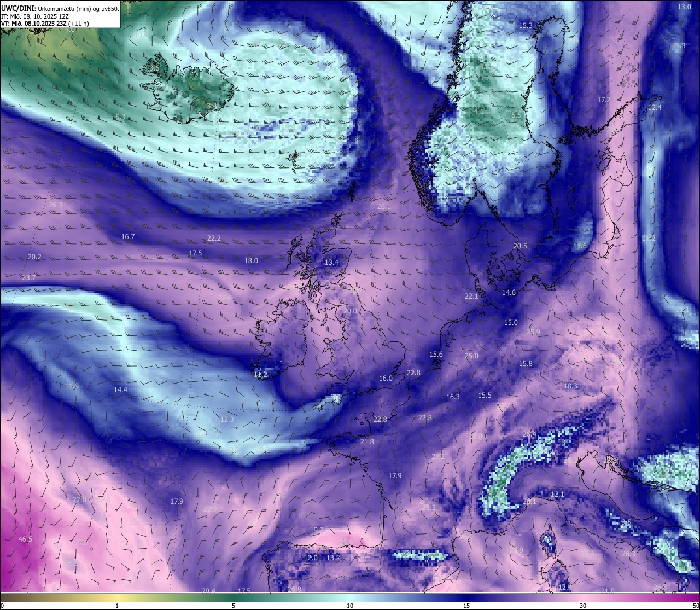Click the 20.4 value at bottom edge
The height and width of the screenshot is (610, 700).
(x=208, y=591)
